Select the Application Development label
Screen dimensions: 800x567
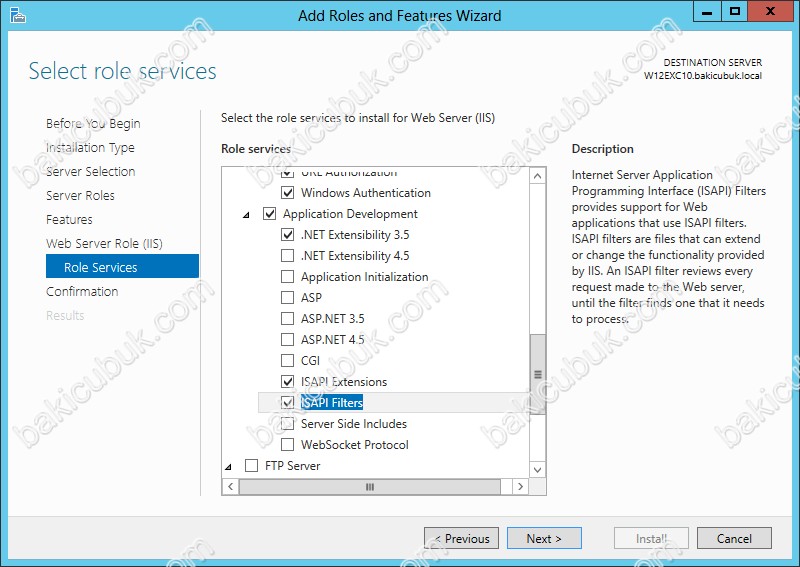350,214
